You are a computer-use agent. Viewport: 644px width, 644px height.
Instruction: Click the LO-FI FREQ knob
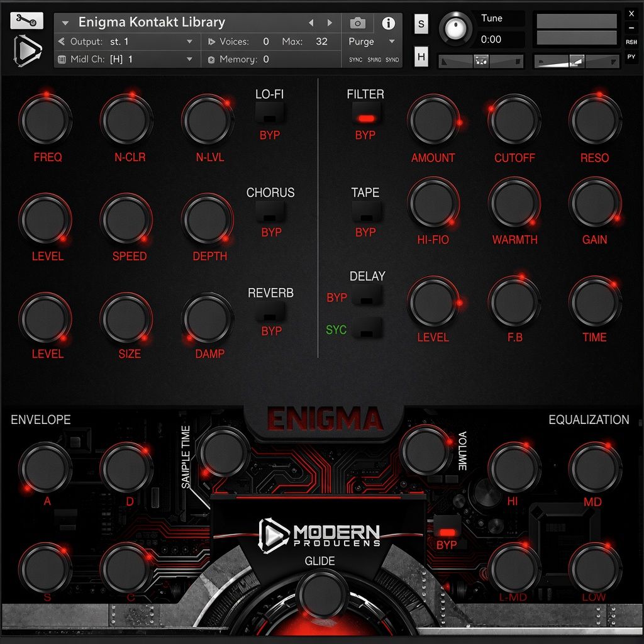click(45, 120)
